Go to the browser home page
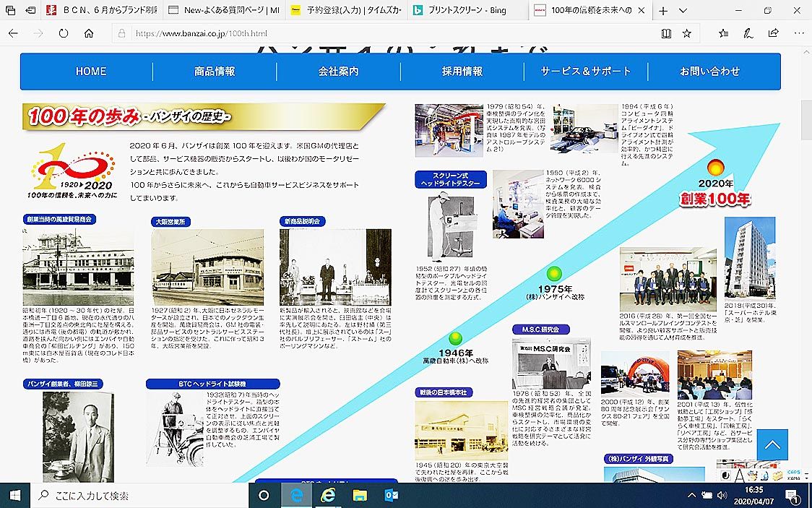The image size is (812, 508). click(x=89, y=33)
